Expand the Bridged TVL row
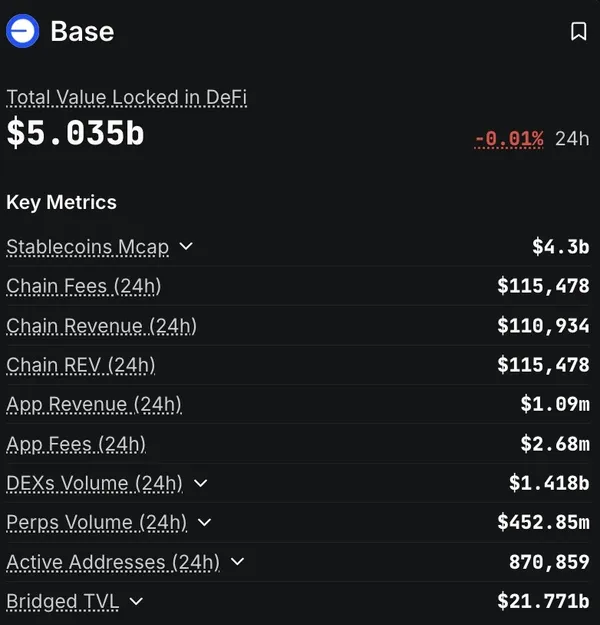600x625 pixels. point(136,601)
